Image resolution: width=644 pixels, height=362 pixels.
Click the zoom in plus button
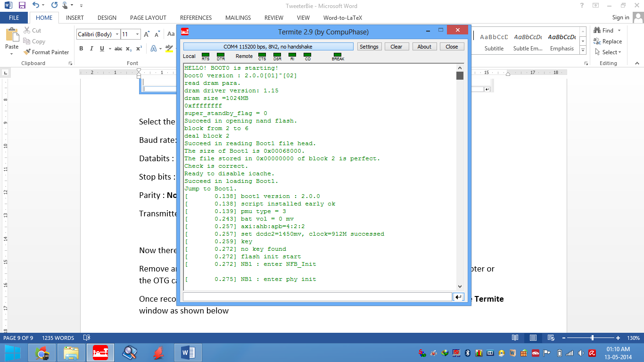[x=618, y=338]
